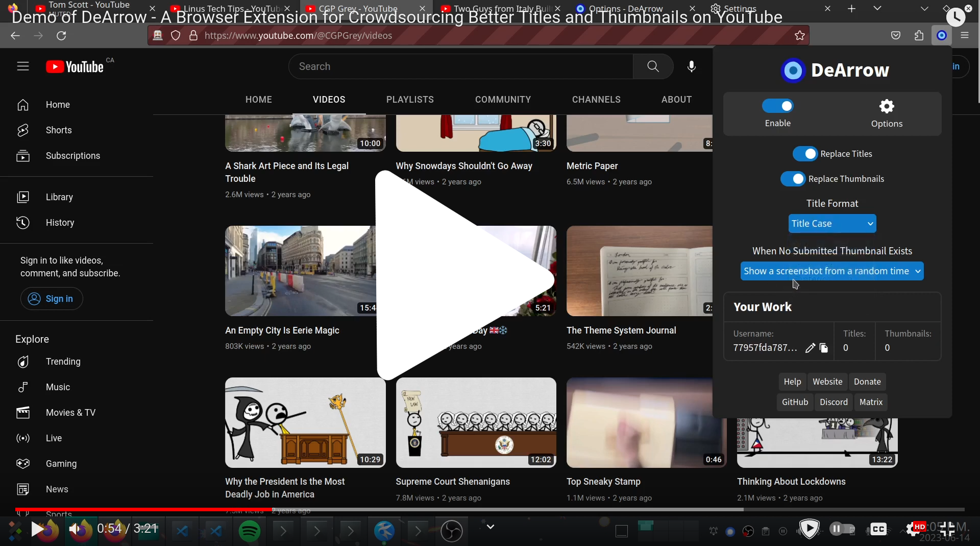Edit username with the pencil icon

click(810, 348)
